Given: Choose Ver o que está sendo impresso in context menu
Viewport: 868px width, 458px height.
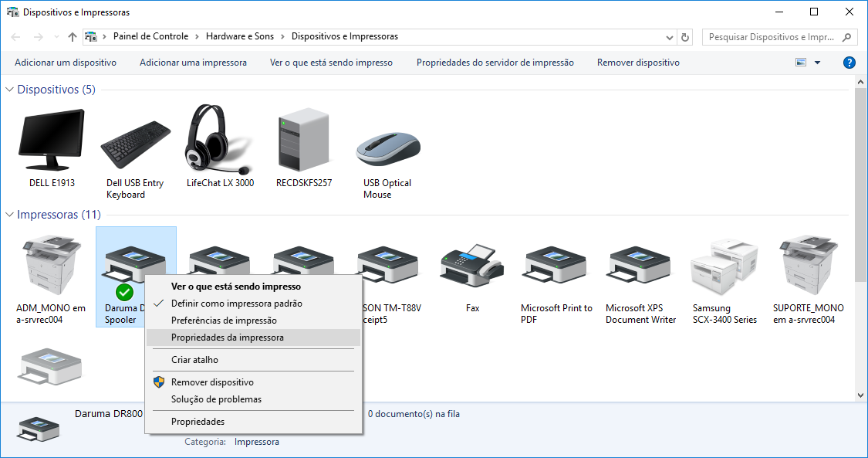Looking at the screenshot, I should click(x=254, y=287).
